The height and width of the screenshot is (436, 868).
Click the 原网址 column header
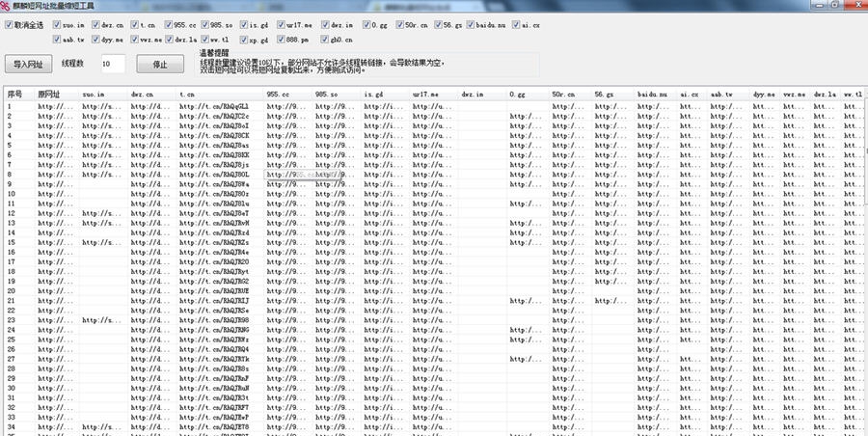point(56,95)
